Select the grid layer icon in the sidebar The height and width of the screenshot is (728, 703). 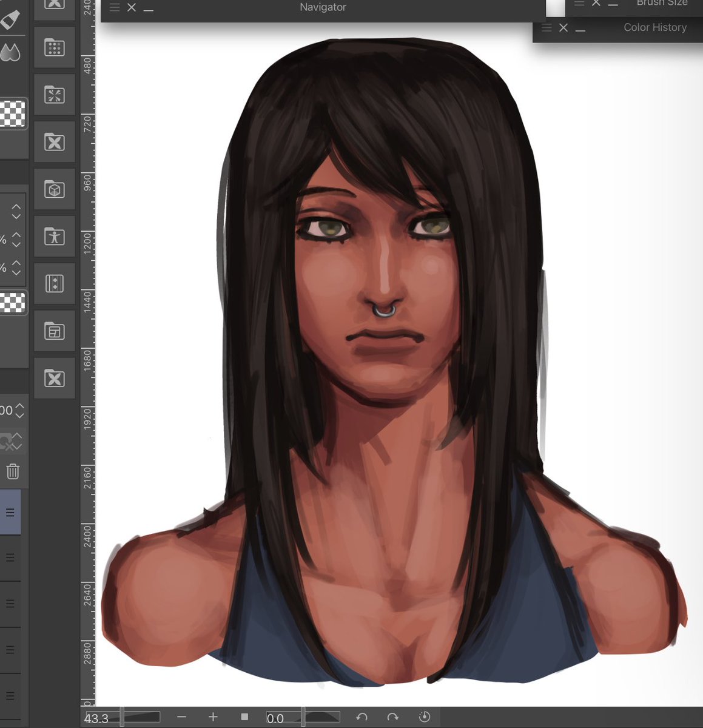point(55,47)
